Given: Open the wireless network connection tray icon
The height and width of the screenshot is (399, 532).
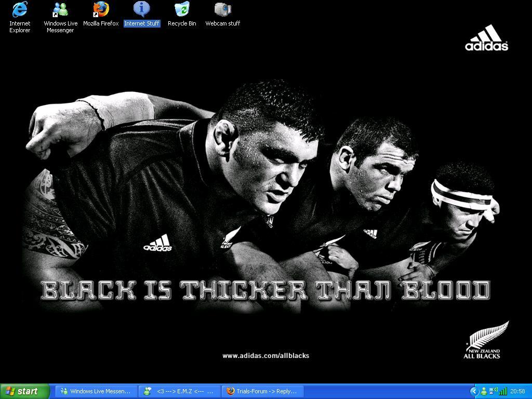Looking at the screenshot, I should (x=494, y=392).
